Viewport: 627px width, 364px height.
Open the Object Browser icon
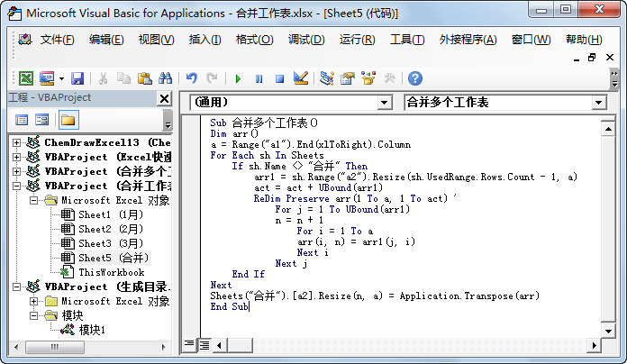[x=368, y=78]
